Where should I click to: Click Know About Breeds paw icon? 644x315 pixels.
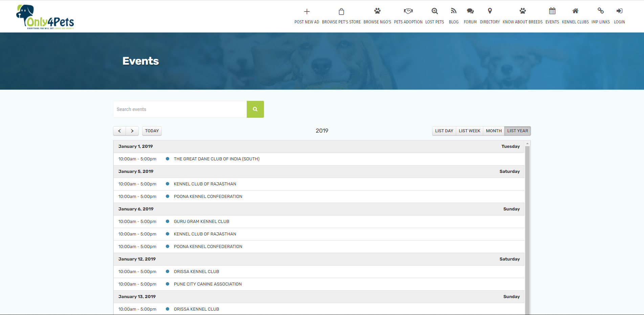coord(523,11)
